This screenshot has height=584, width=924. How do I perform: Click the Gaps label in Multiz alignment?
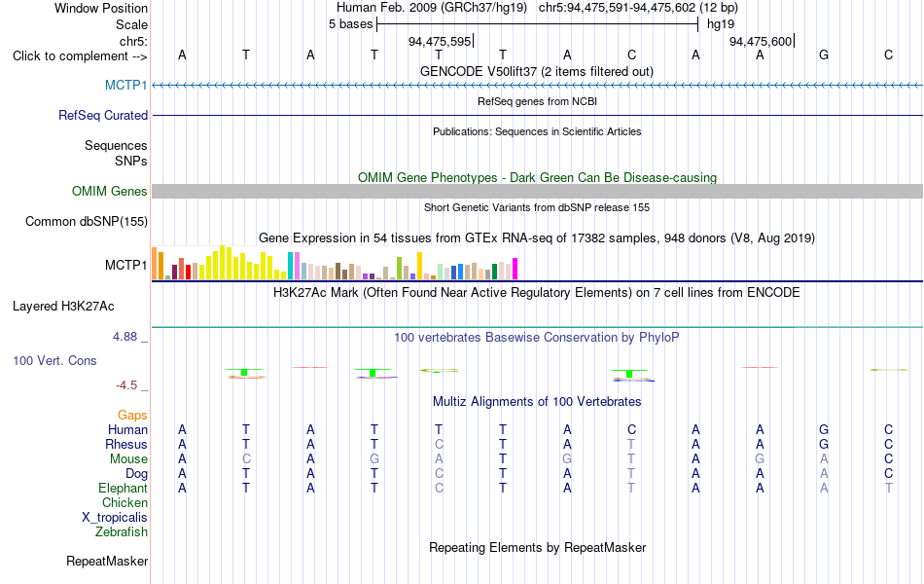132,416
